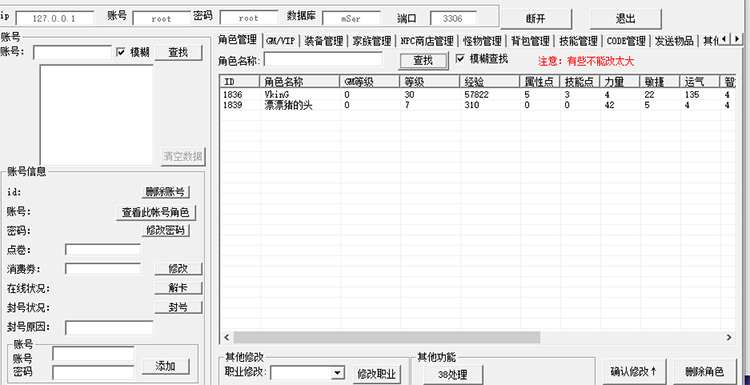Click the 解卡 button
The height and width of the screenshot is (385, 750).
click(x=178, y=288)
